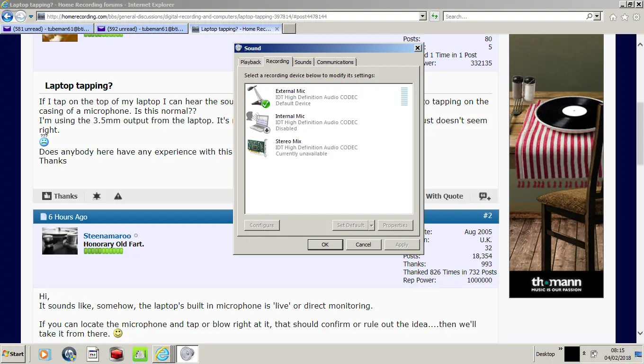Click the Refresh button beside address bar
Image resolution: width=644 pixels, height=364 pixels.
pyautogui.click(x=435, y=17)
